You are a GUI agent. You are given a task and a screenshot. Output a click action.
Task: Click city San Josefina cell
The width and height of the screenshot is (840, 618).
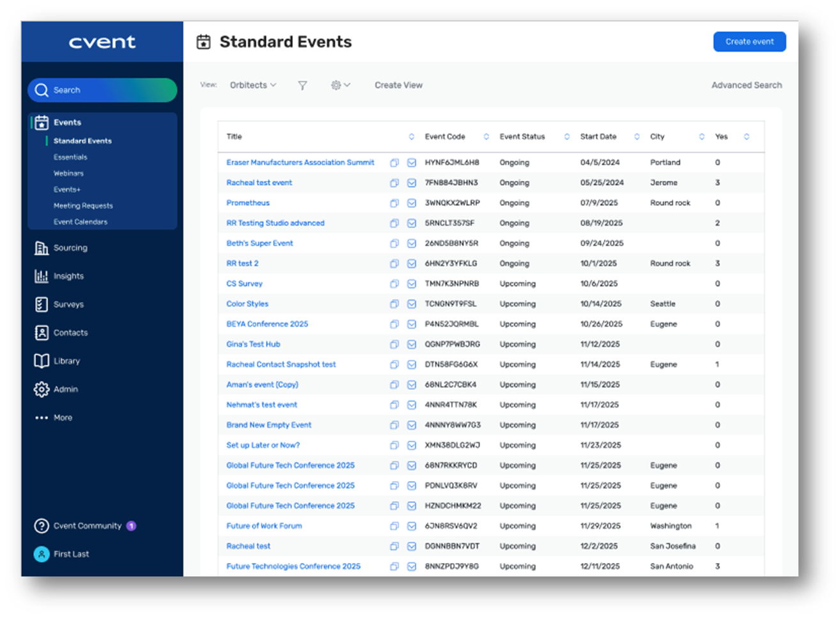673,546
